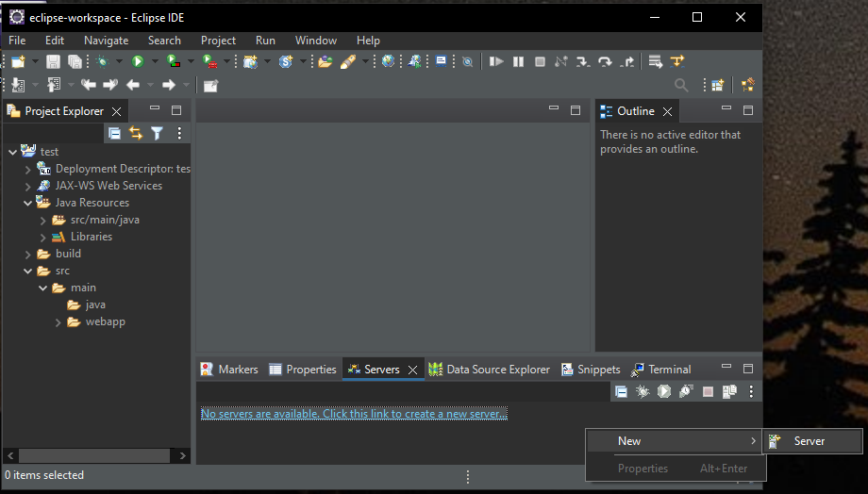Open the dropdown arrow next to Run icon
The height and width of the screenshot is (494, 868).
[155, 61]
